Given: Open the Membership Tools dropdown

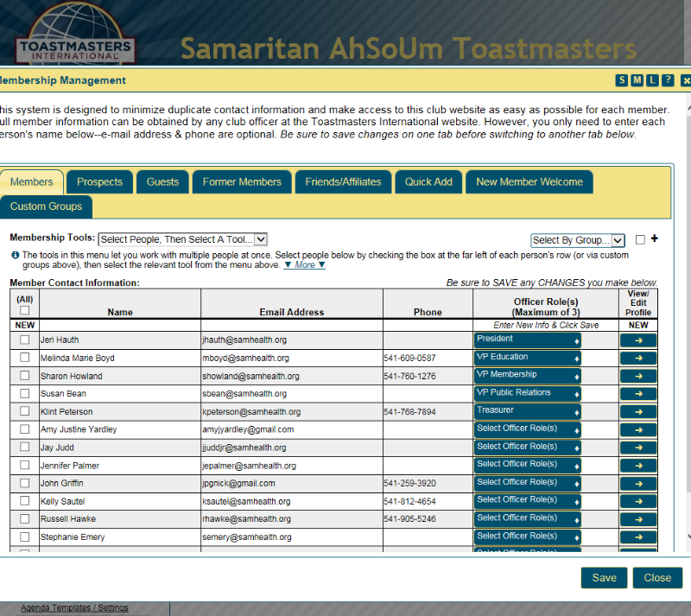Looking at the screenshot, I should click(183, 239).
